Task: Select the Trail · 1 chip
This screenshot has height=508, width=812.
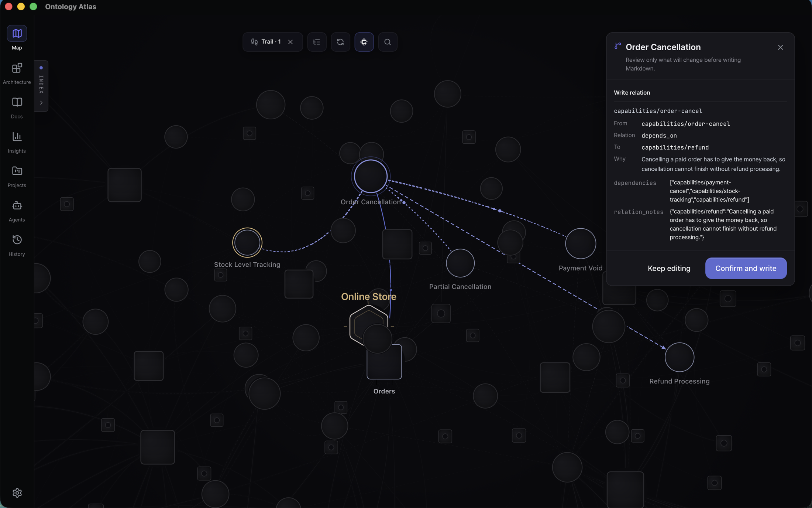Action: 266,42
